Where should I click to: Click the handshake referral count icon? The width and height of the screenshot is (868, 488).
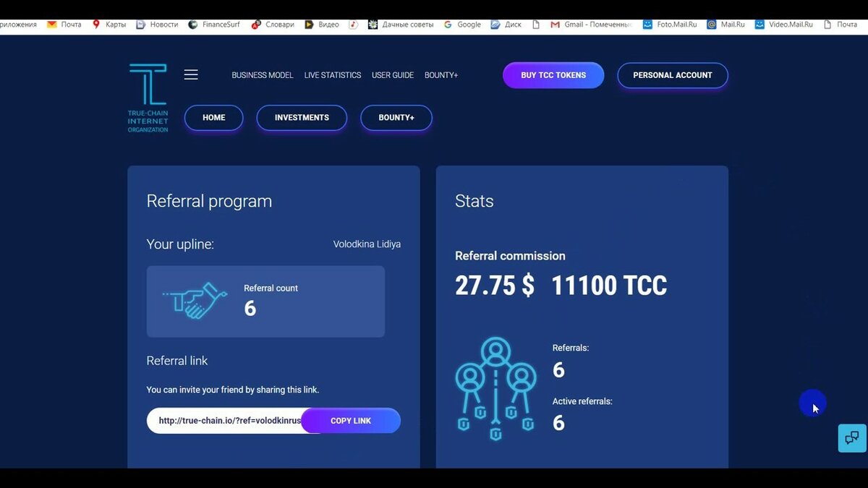(195, 301)
